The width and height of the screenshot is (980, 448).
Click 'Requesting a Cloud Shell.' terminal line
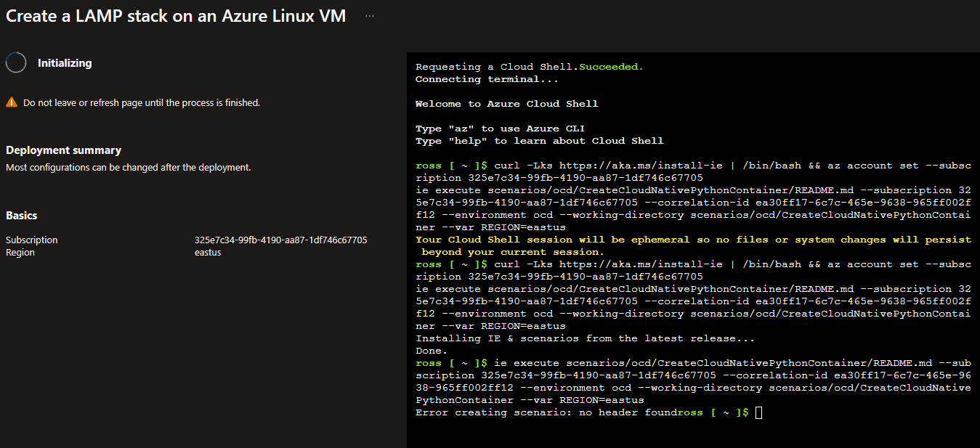click(x=497, y=67)
